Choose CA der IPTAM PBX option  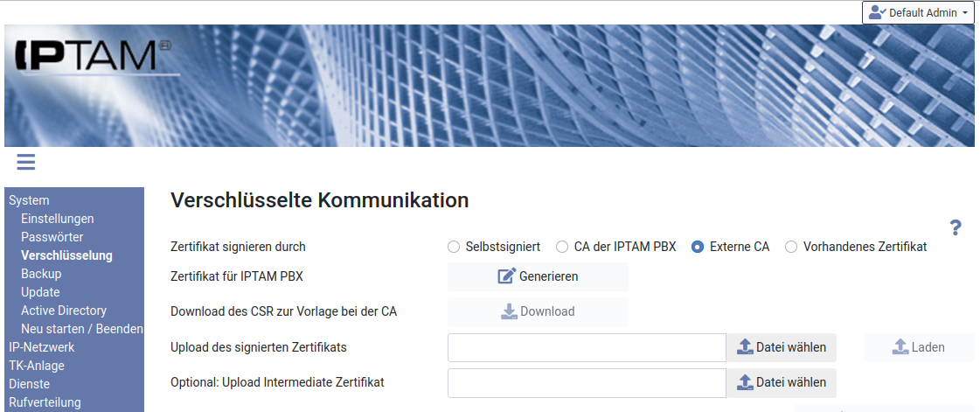(x=562, y=247)
